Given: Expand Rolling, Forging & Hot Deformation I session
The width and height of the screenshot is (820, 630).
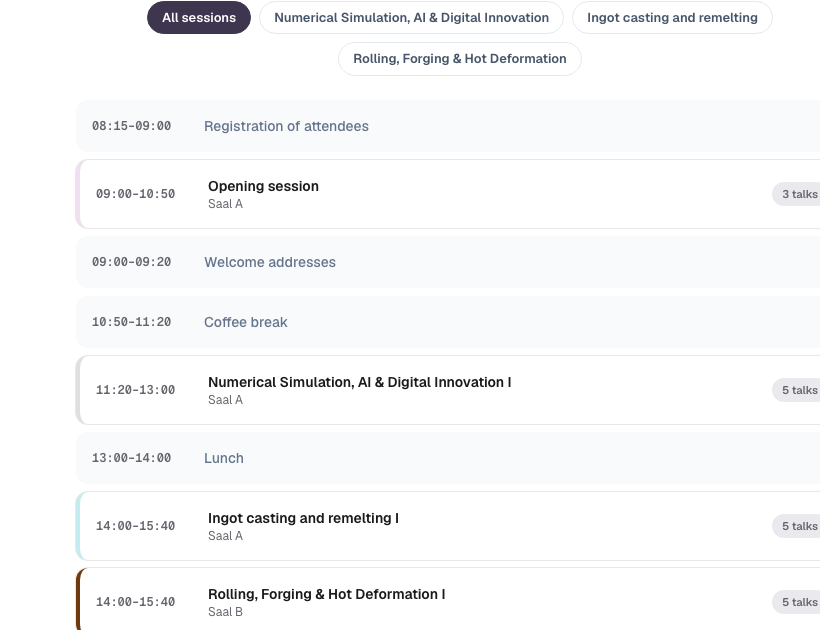Looking at the screenshot, I should coord(448,599).
